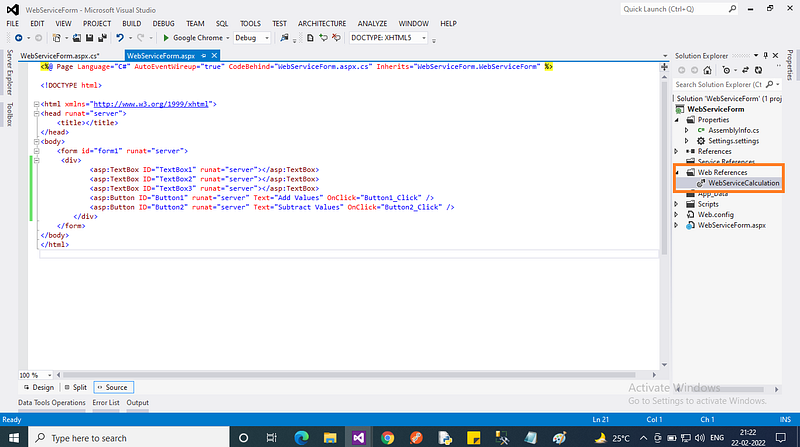Open the Task View taskbar icon
This screenshot has height=447, width=800.
pos(271,437)
